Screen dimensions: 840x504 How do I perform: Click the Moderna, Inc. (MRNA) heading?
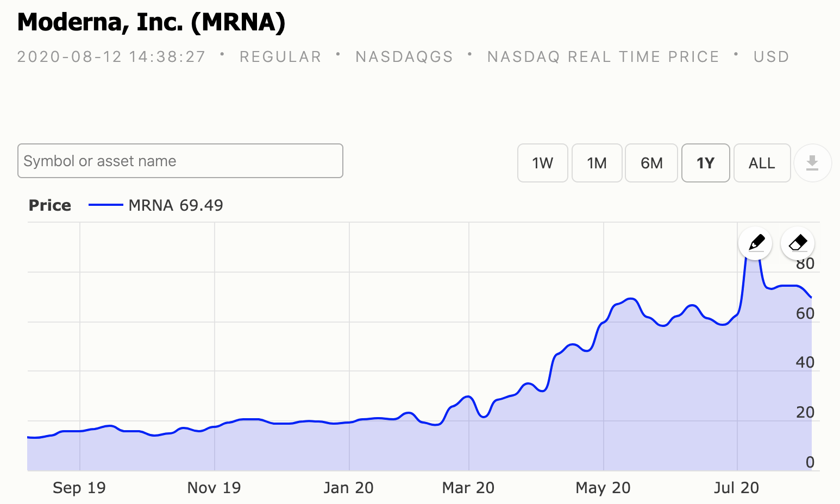coord(152,22)
